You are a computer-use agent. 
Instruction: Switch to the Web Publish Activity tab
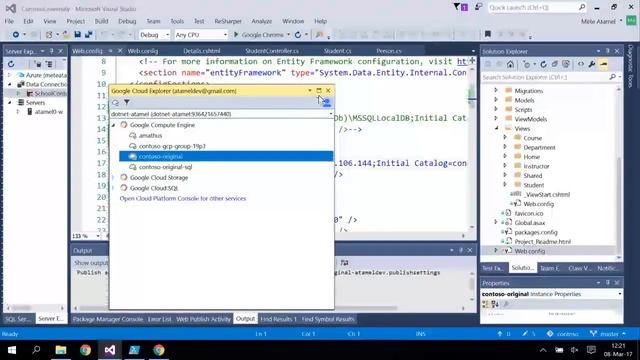click(x=203, y=319)
